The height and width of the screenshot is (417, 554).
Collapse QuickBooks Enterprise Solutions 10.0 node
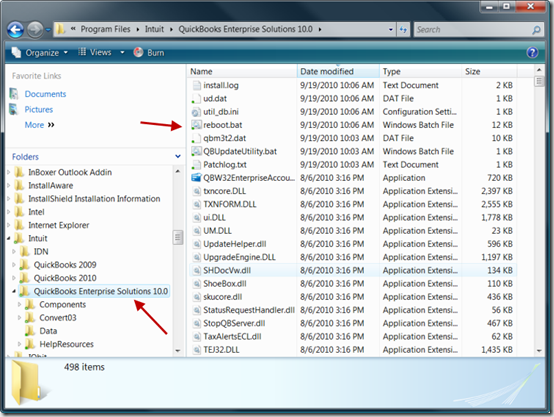click(x=14, y=291)
